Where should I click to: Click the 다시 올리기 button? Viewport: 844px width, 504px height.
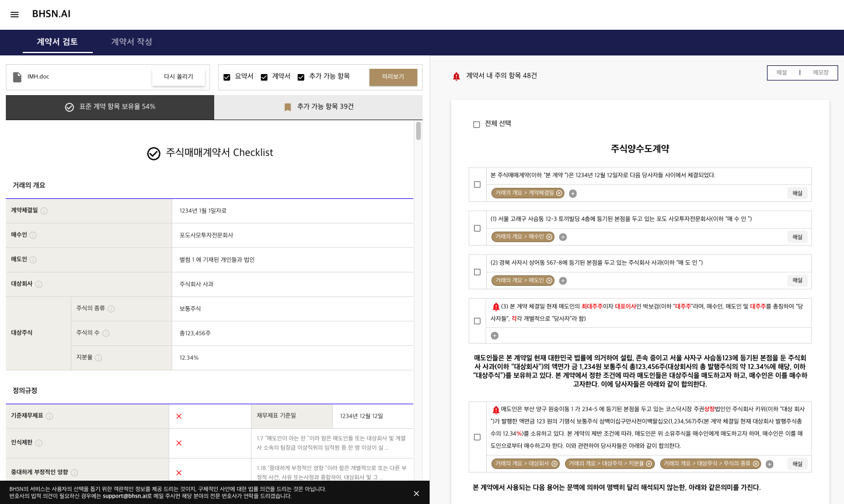tap(178, 77)
